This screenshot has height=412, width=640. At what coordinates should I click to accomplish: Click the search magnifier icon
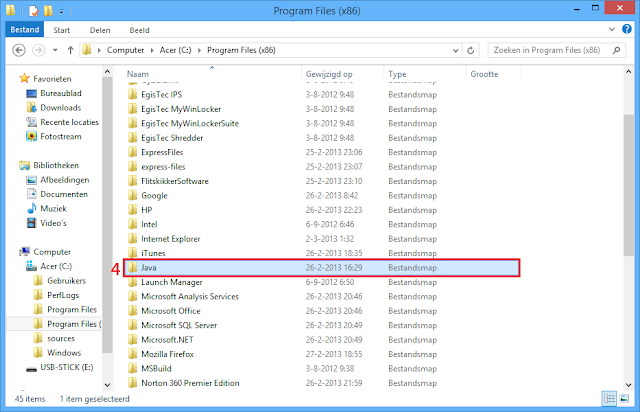pyautogui.click(x=616, y=50)
